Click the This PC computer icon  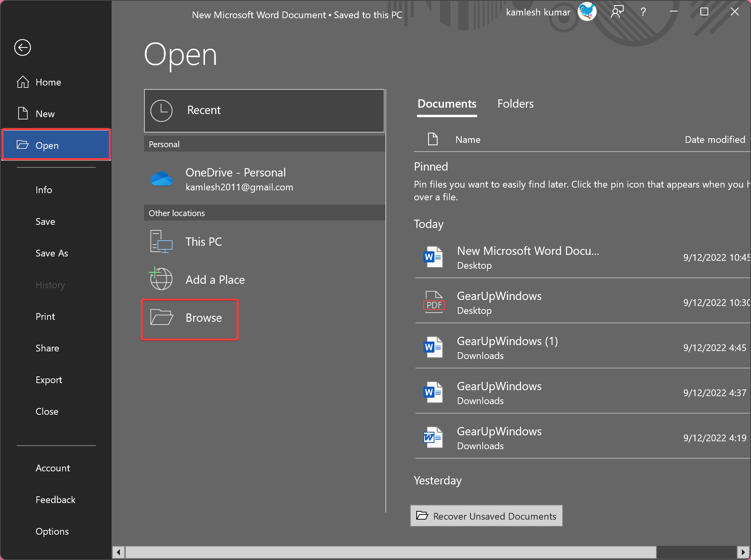(x=161, y=241)
